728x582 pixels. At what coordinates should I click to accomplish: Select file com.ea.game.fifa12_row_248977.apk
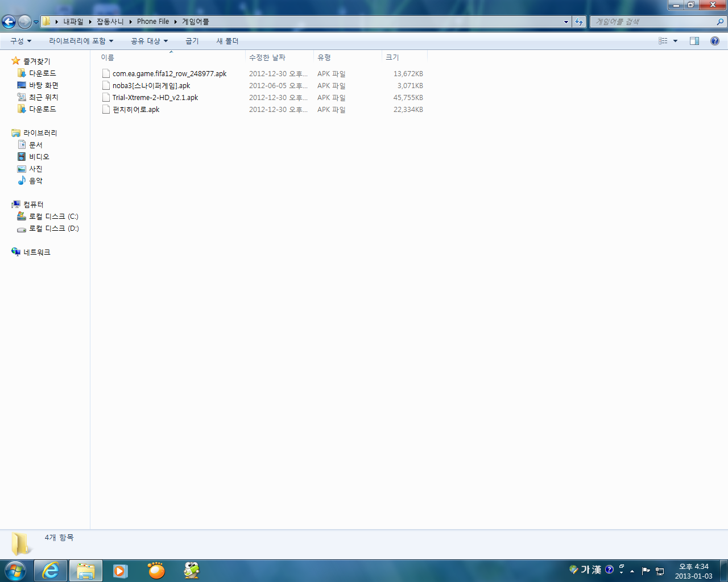[x=169, y=73]
